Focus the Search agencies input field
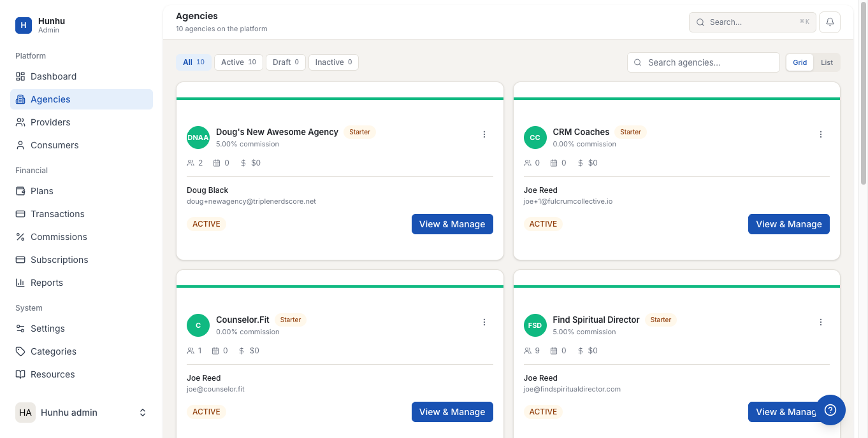This screenshot has width=868, height=438. pyautogui.click(x=704, y=62)
